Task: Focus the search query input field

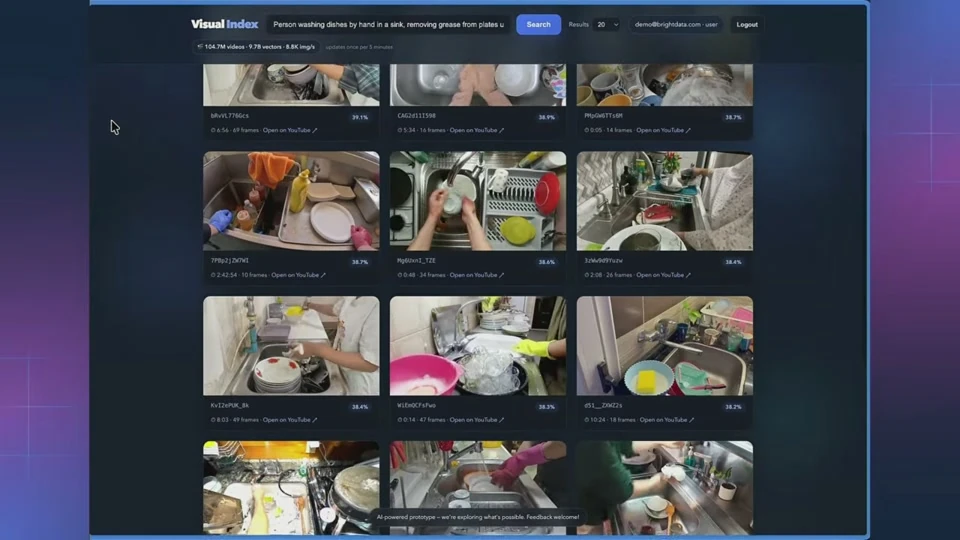Action: coord(388,24)
